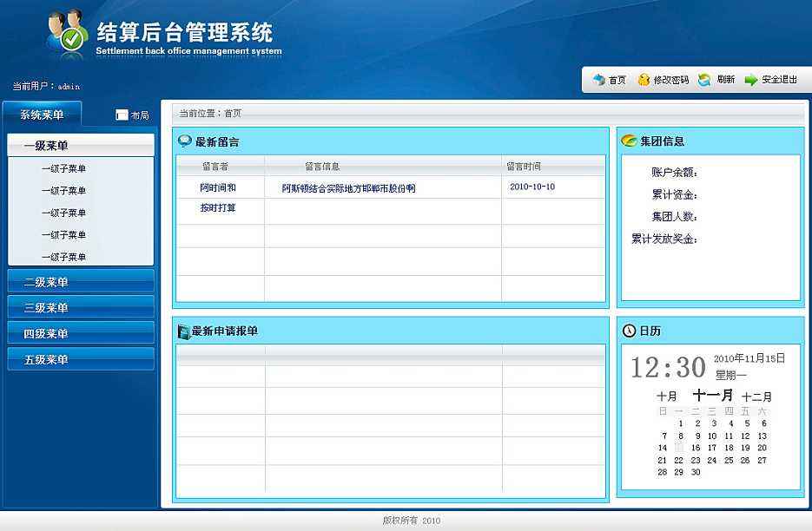Click the 集团信息 panel icon
The height and width of the screenshot is (531, 812).
point(630,141)
